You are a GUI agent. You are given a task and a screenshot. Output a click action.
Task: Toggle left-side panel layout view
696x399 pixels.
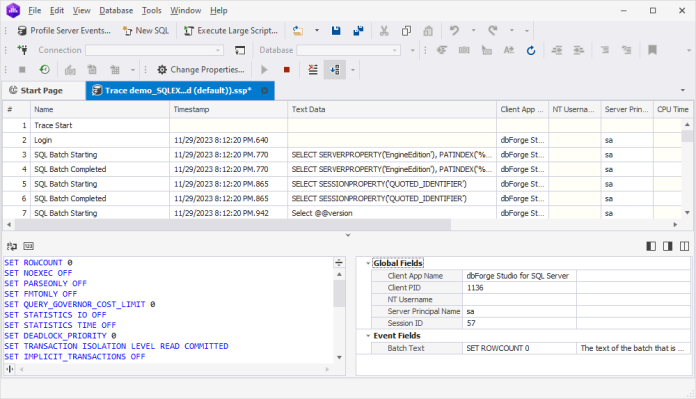pos(651,246)
